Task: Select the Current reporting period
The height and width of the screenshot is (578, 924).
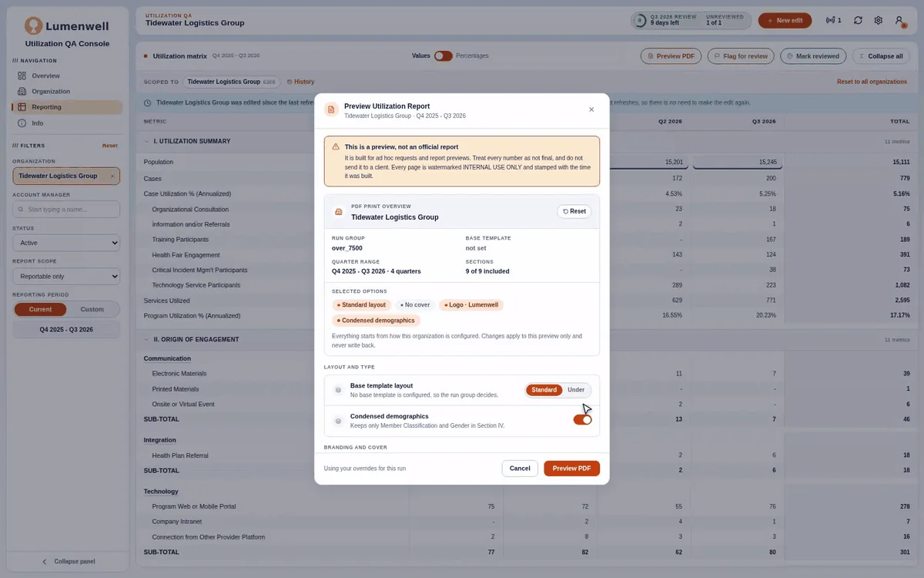Action: click(x=41, y=309)
